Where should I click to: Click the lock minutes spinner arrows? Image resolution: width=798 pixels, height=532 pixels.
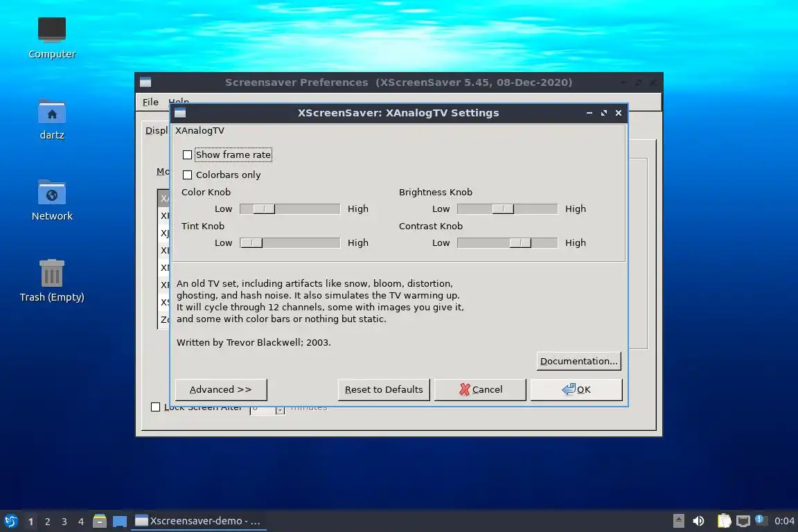tap(280, 409)
